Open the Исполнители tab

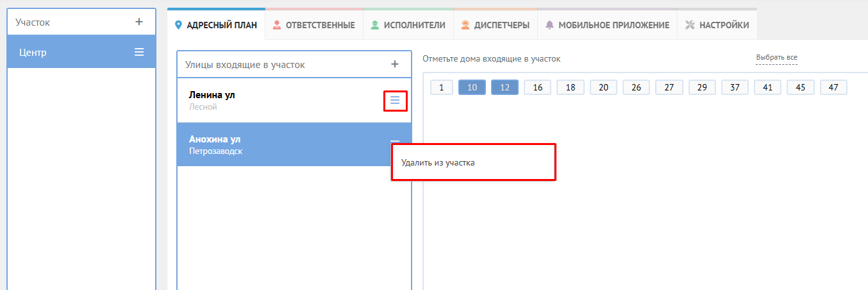pyautogui.click(x=408, y=25)
